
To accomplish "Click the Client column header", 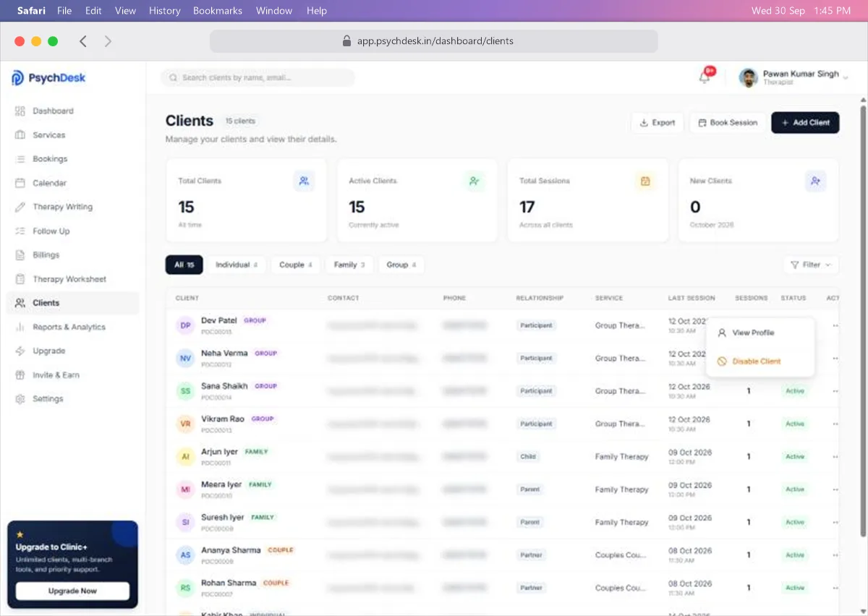I will (187, 298).
